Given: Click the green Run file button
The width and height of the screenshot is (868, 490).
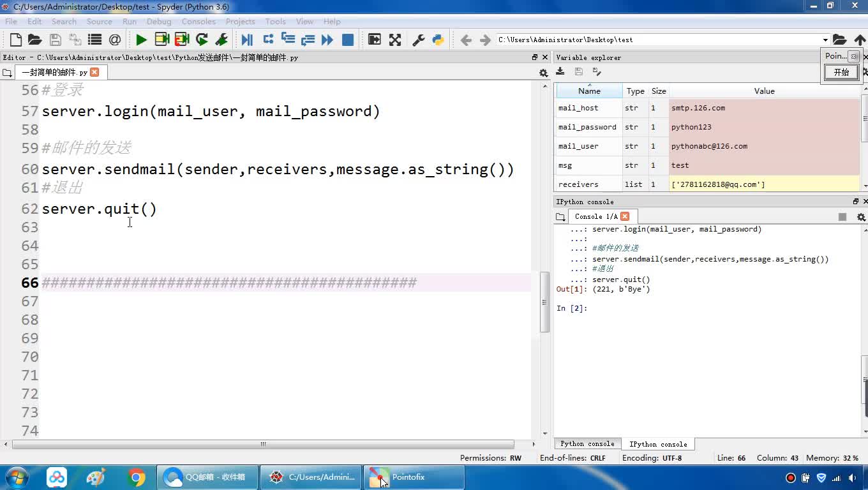Looking at the screenshot, I should pyautogui.click(x=141, y=40).
